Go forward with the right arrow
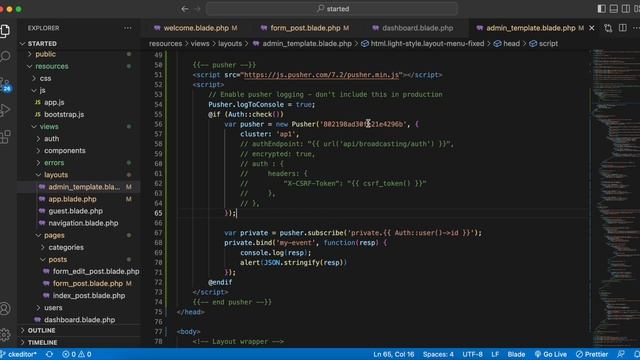The image size is (640, 360). pyautogui.click(x=198, y=9)
